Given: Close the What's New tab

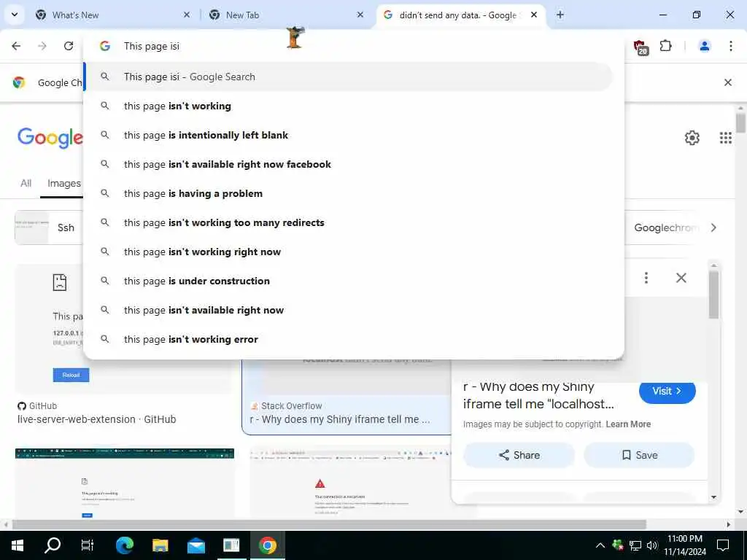Looking at the screenshot, I should pyautogui.click(x=187, y=15).
